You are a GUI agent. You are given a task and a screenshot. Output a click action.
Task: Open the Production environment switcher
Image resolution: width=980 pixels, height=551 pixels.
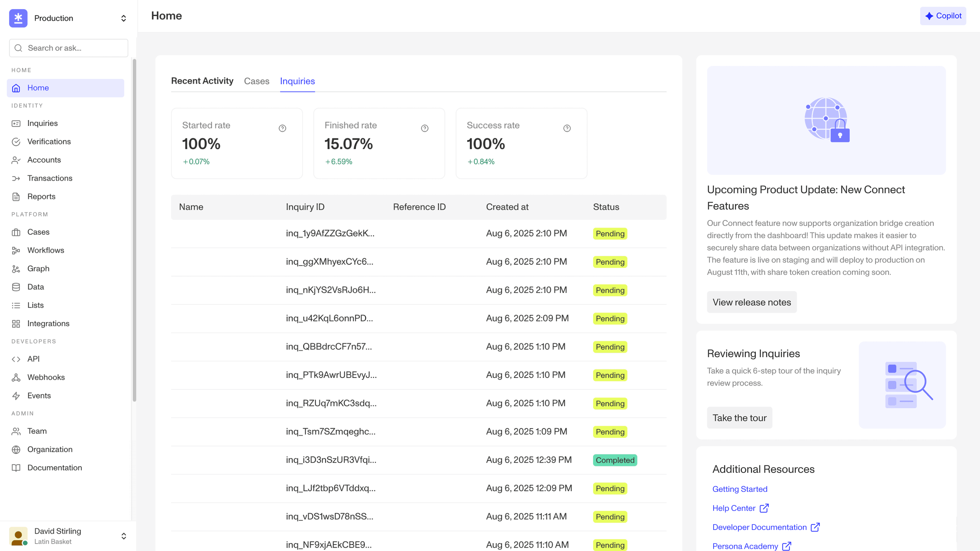tap(68, 18)
